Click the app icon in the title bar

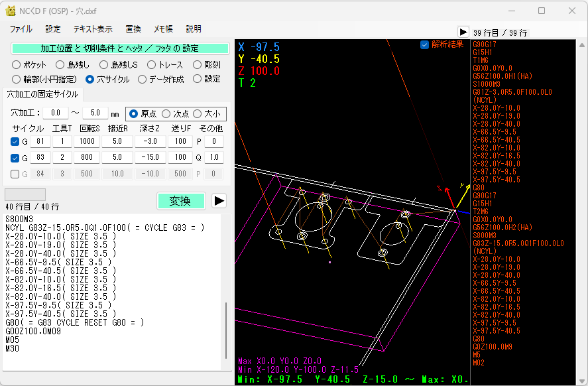pos(11,11)
